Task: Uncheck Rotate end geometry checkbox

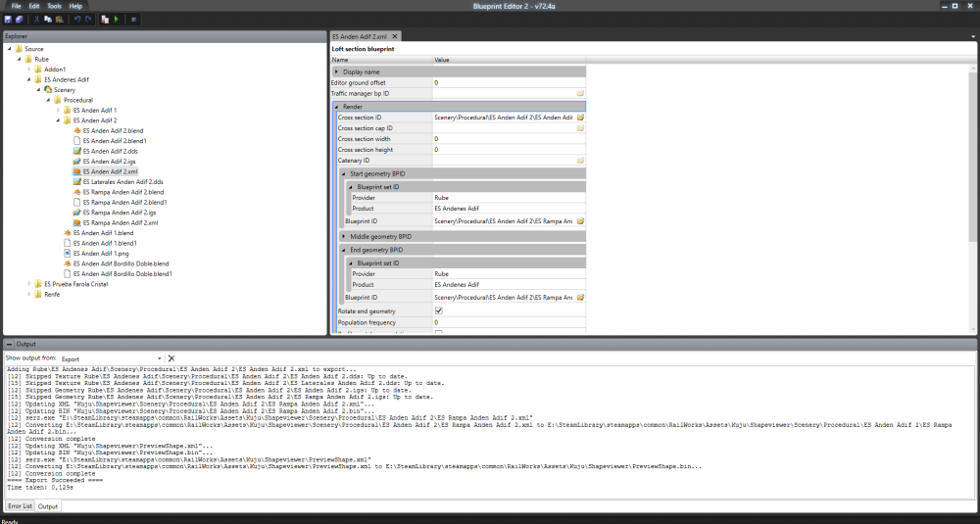Action: coord(439,310)
